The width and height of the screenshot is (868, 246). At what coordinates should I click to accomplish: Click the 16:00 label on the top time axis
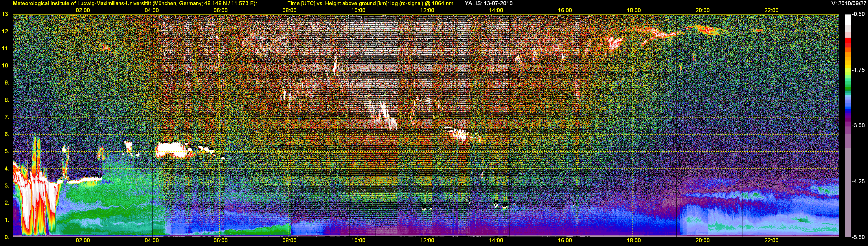(x=565, y=10)
